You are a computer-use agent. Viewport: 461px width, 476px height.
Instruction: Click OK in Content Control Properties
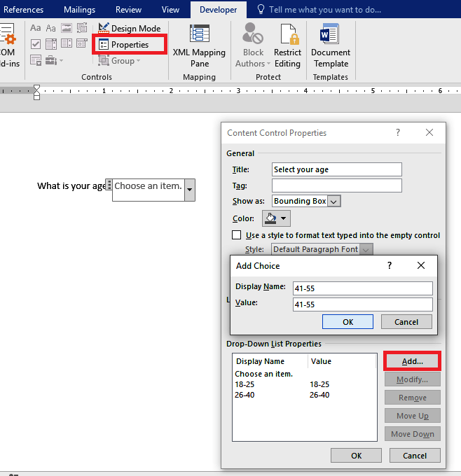pos(356,456)
